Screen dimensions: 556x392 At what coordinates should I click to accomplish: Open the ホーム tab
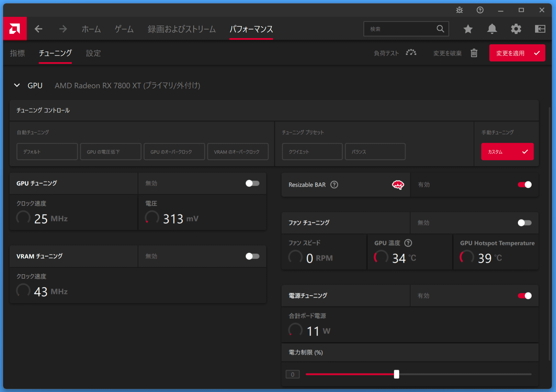pyautogui.click(x=91, y=29)
